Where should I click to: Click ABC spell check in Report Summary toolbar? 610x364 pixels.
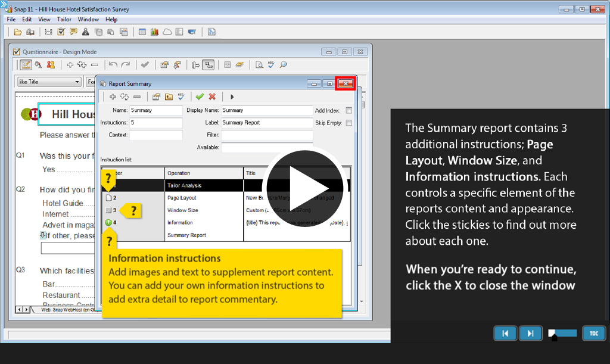[181, 97]
